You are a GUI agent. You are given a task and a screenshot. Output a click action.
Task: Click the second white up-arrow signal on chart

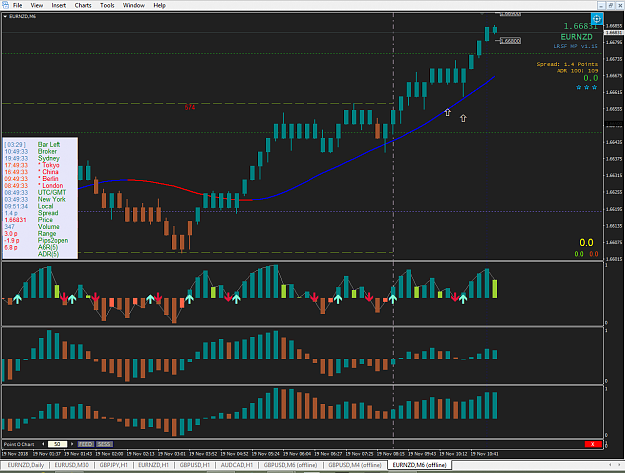(463, 118)
